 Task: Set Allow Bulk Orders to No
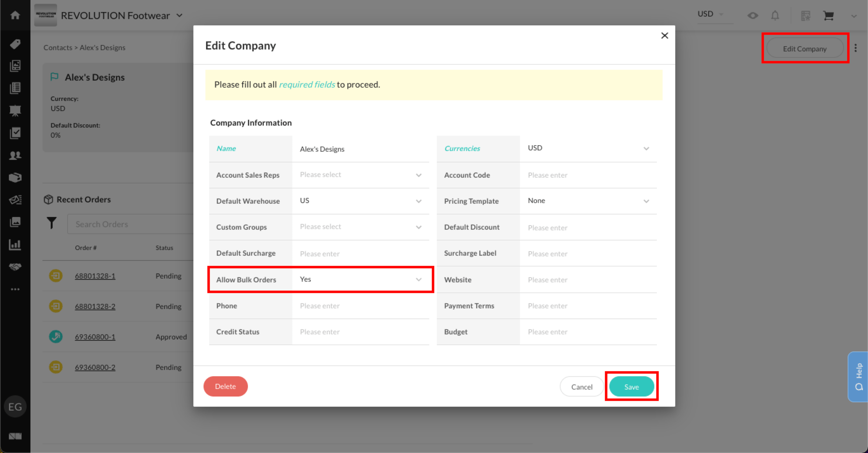360,279
